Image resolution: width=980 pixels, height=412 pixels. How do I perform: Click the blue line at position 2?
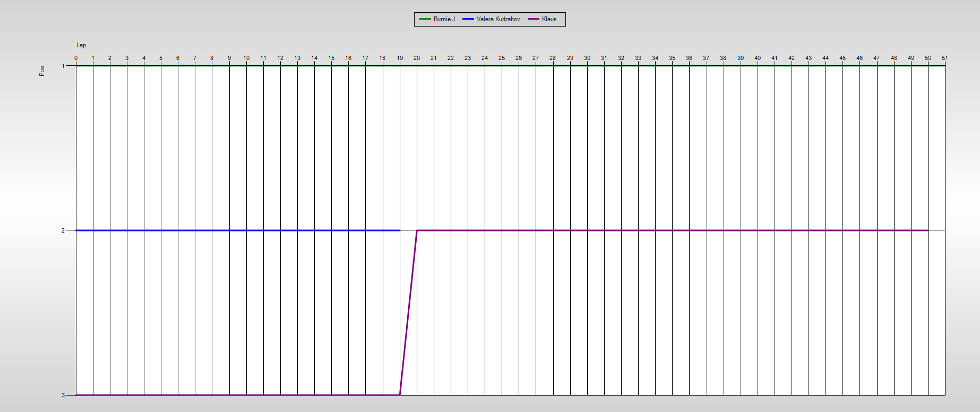pos(238,230)
